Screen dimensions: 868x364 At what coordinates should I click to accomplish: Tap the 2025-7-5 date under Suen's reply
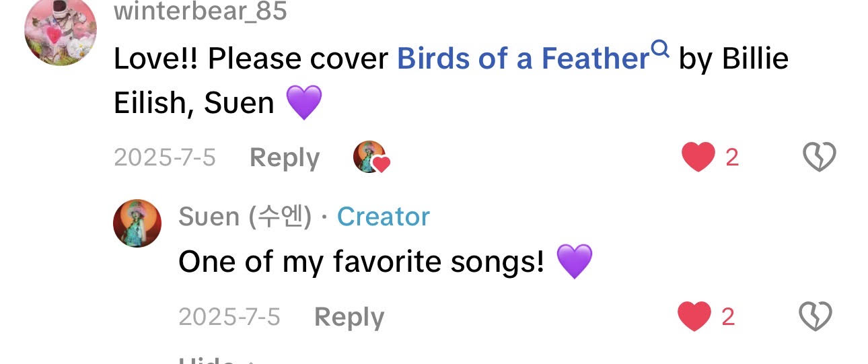229,317
